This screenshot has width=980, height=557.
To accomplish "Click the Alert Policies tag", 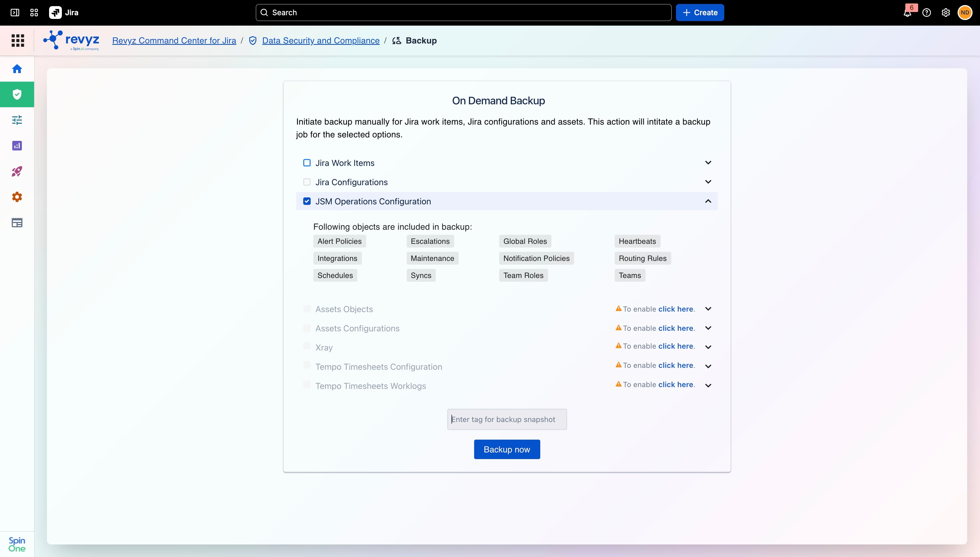I will pyautogui.click(x=339, y=241).
